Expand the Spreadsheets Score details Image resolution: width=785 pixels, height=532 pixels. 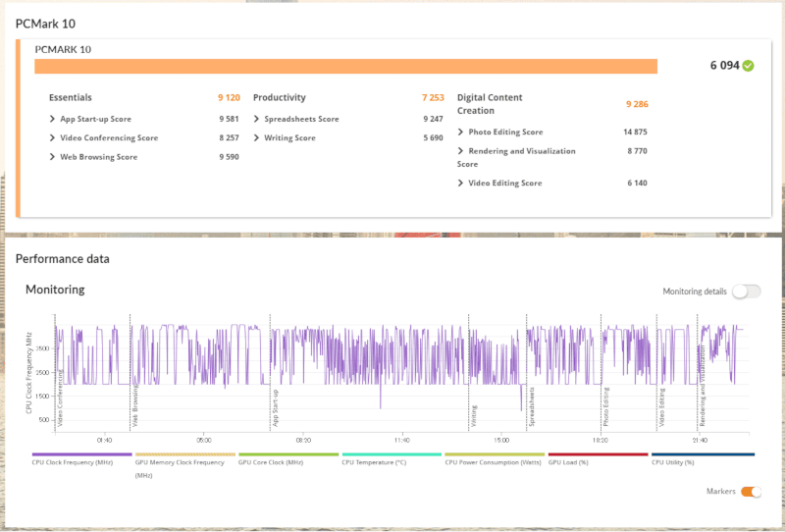click(x=301, y=119)
